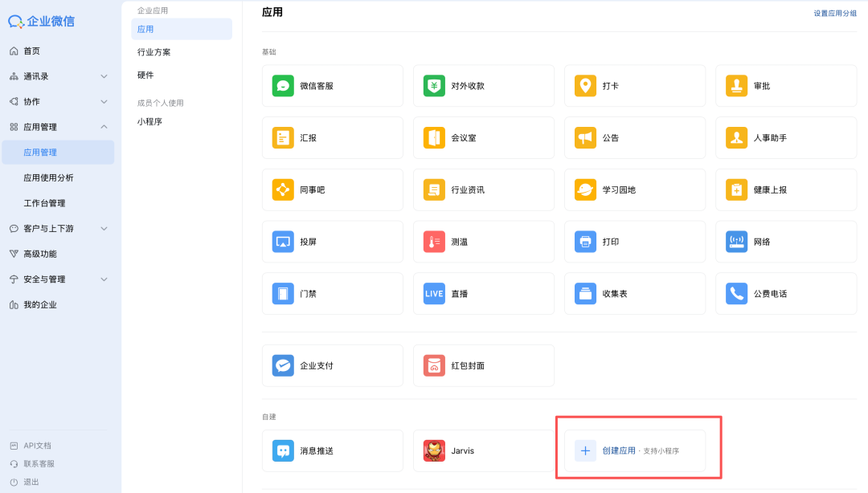Screen dimensions: 868x493
Task: Click the 支持小程序 text
Action: point(661,451)
